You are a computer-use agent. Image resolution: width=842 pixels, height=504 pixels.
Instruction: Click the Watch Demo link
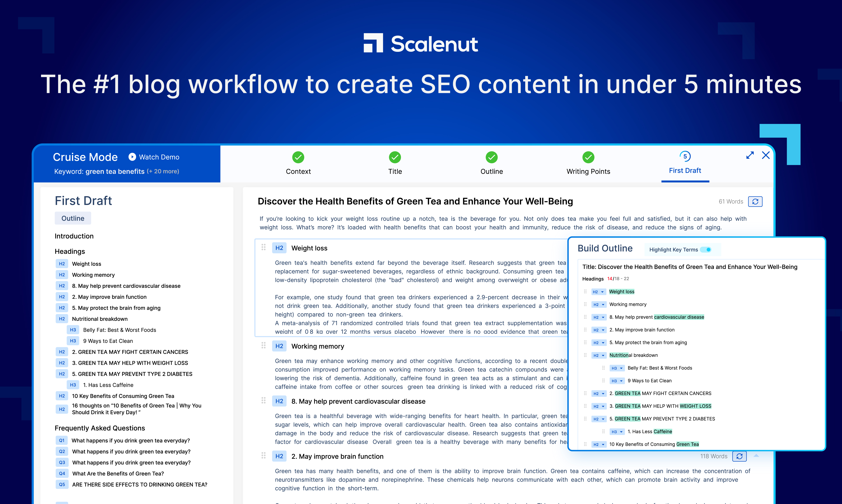pyautogui.click(x=159, y=157)
